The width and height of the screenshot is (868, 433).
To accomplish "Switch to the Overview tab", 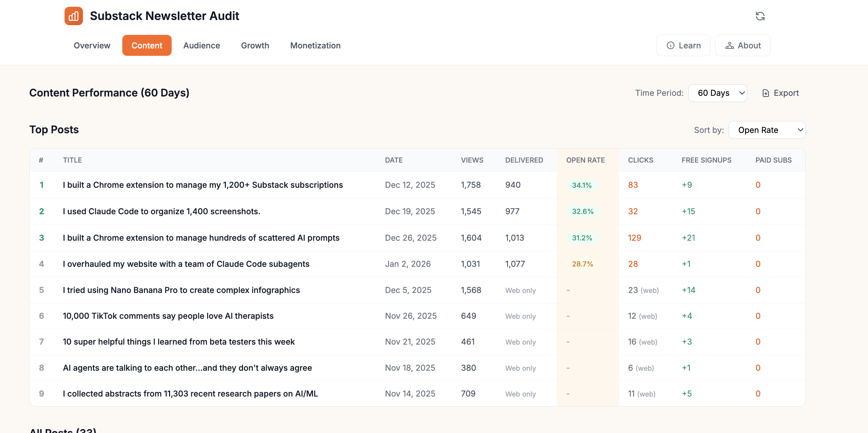I will tap(92, 45).
